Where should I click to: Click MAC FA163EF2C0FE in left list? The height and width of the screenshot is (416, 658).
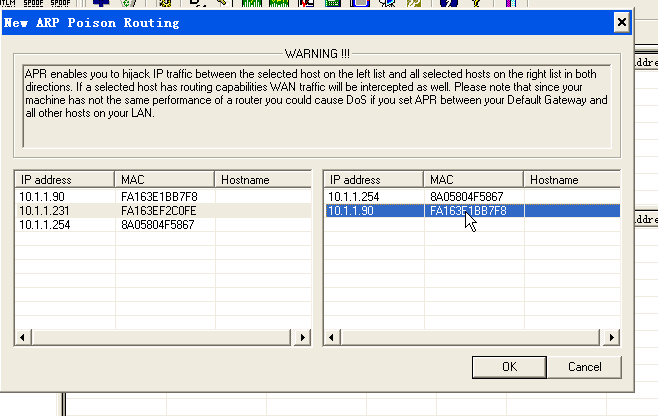coord(159,211)
